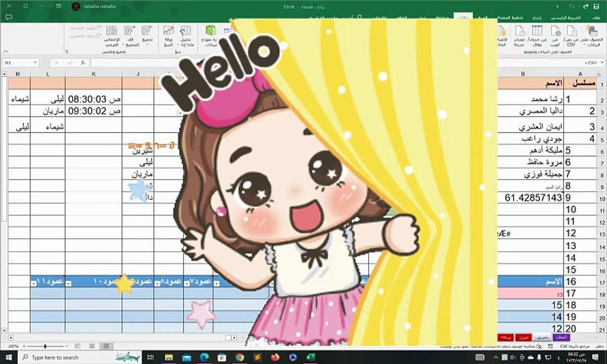Open the comments speech-bubble icon

click(x=8, y=17)
